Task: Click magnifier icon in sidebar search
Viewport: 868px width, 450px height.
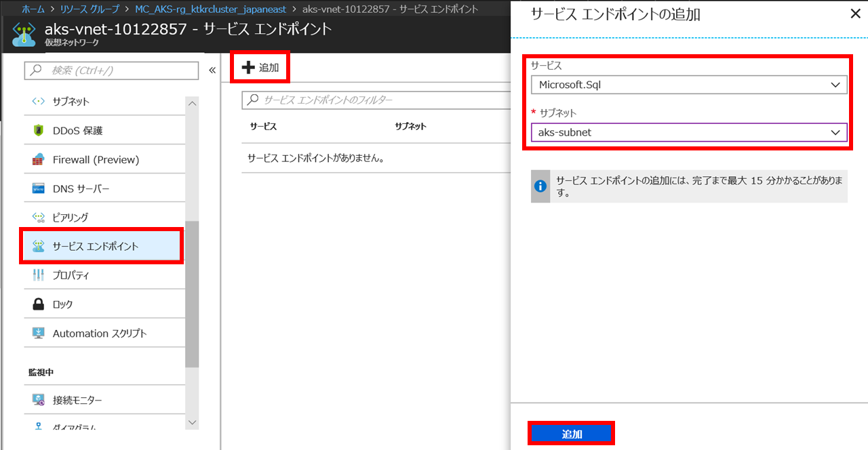Action: [37, 70]
